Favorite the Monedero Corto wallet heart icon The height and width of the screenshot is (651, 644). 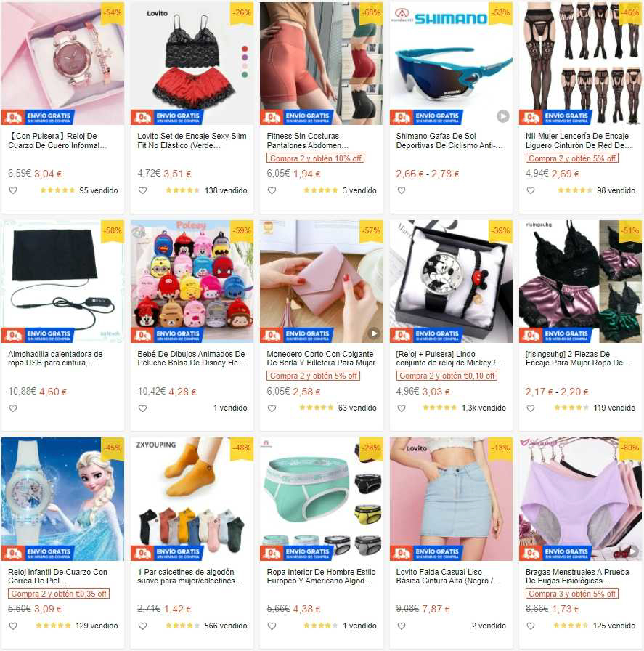tap(272, 408)
